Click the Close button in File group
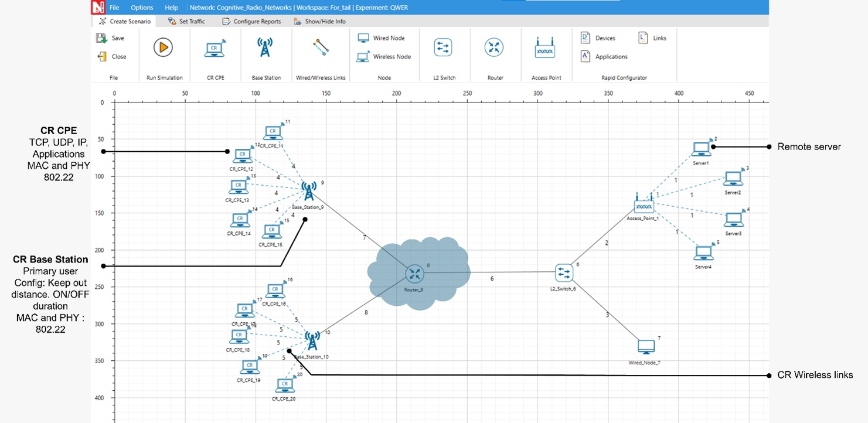 (x=111, y=57)
